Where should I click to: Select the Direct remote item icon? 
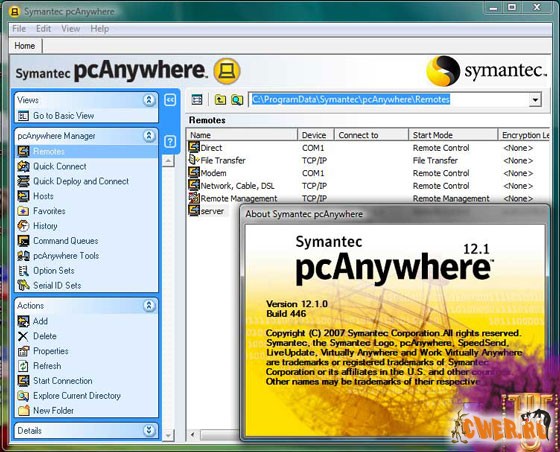(x=194, y=147)
